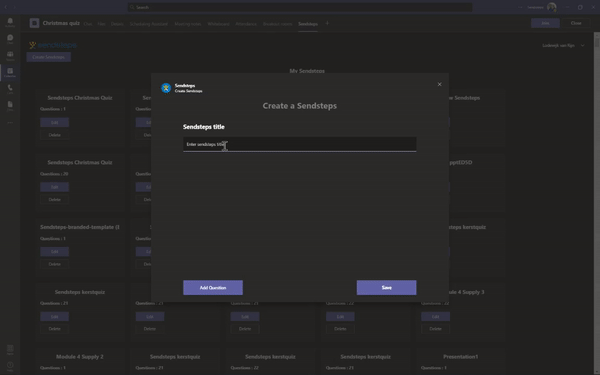Open the Meeting notes tab
Screen dimensions: 600x375
point(188,24)
